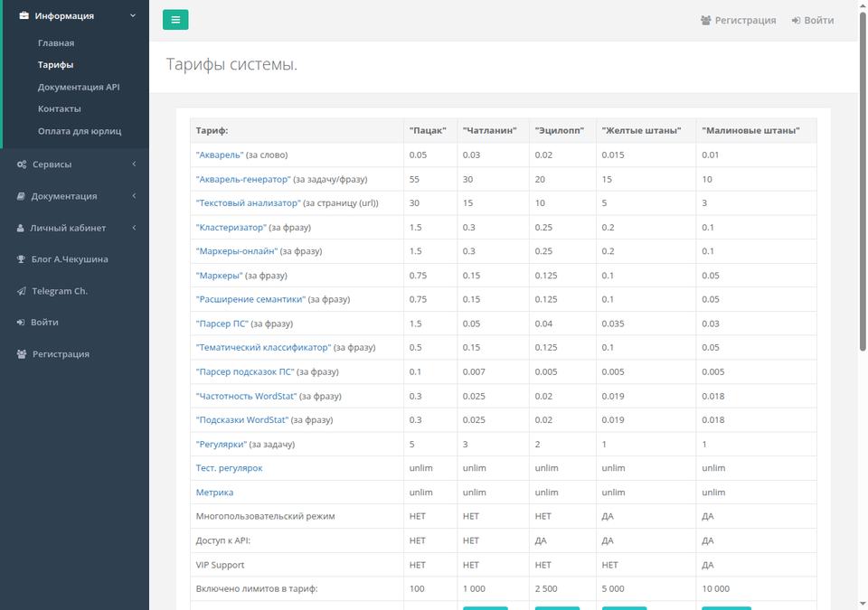
Task: Go to Контакты in the sidebar
Action: click(x=60, y=109)
